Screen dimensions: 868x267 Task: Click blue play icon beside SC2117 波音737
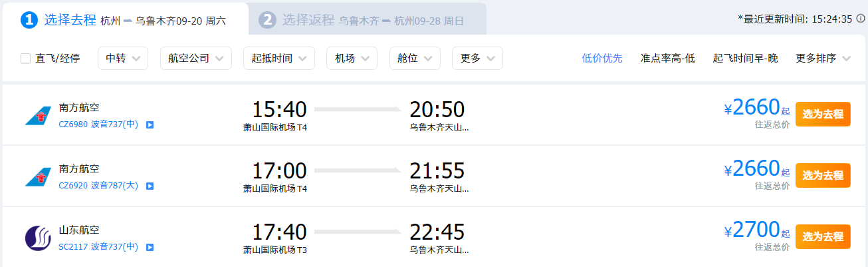tap(150, 248)
